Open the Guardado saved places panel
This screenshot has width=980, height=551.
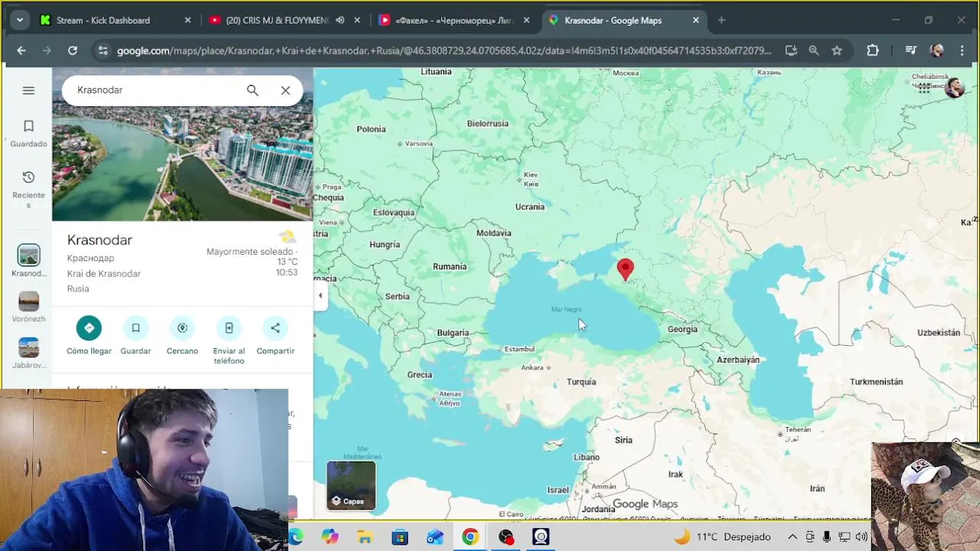(28, 133)
